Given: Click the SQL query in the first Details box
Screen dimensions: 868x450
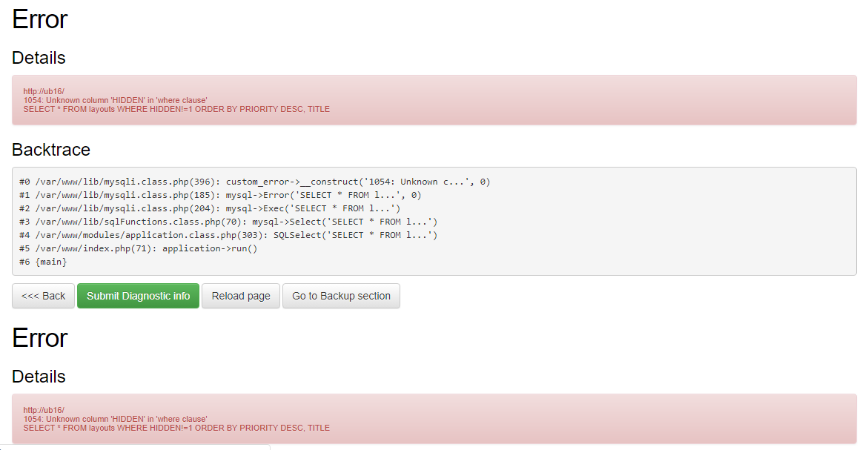Looking at the screenshot, I should 176,109.
